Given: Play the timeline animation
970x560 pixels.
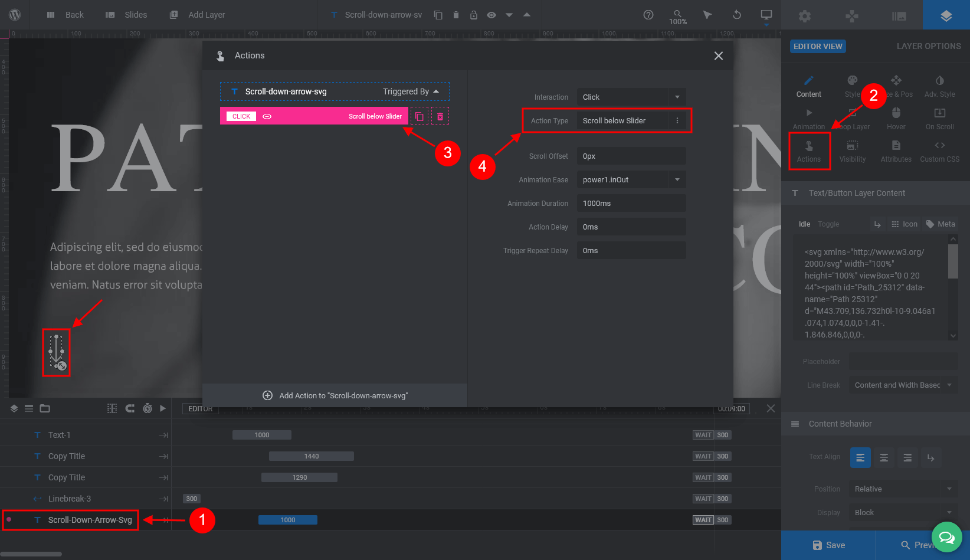Looking at the screenshot, I should pos(163,408).
